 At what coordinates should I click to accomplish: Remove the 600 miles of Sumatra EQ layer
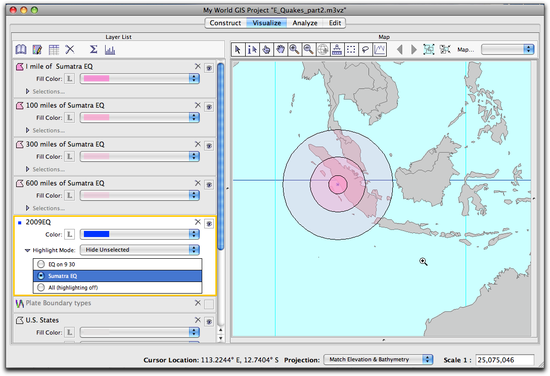(198, 183)
